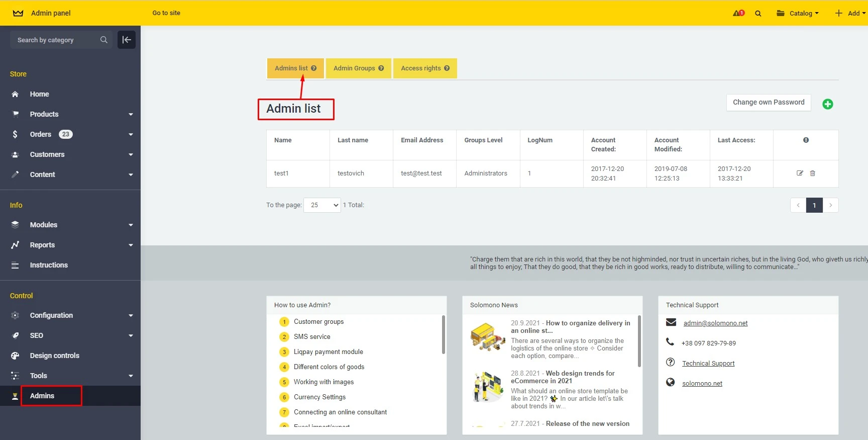Open Design controls in the sidebar
Viewport: 868px width, 440px height.
pyautogui.click(x=55, y=356)
